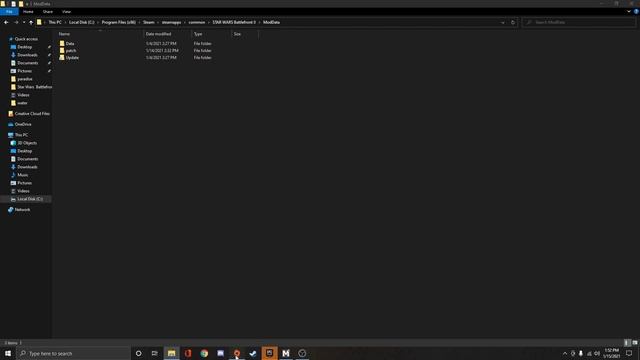Open pinned Documents under Quick access
This screenshot has height=360, width=640.
27,63
